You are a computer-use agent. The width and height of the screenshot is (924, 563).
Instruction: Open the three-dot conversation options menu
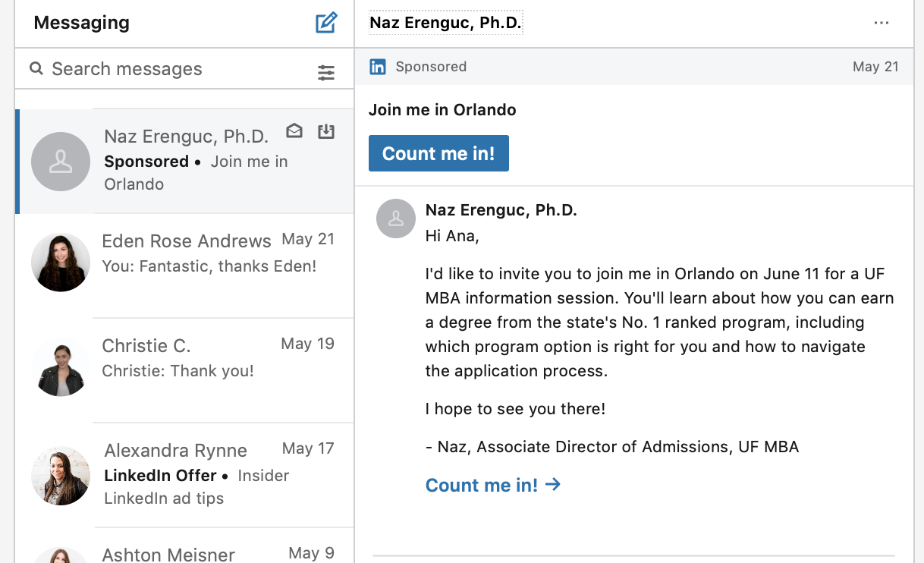881,24
